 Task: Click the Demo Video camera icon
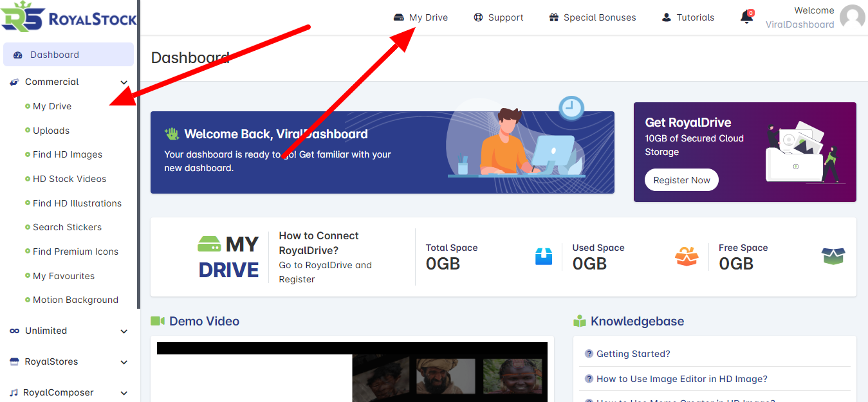click(x=158, y=320)
